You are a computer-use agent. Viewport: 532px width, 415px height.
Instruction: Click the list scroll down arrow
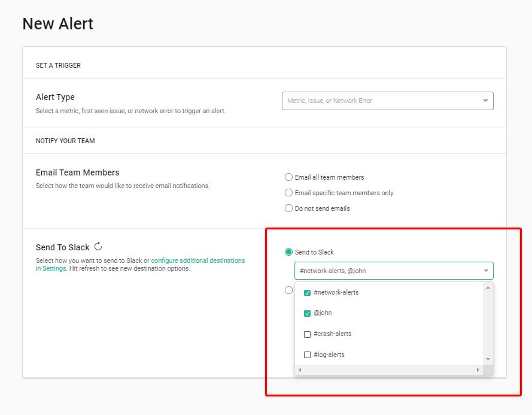[488, 359]
